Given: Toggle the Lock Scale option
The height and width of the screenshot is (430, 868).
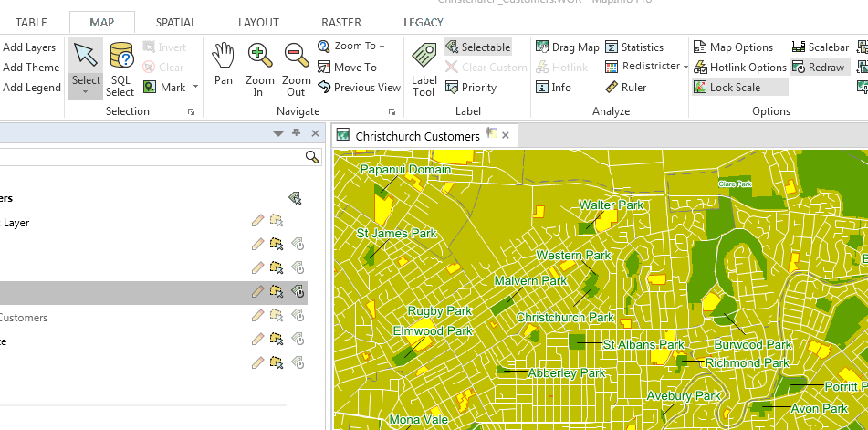Looking at the screenshot, I should 739,88.
